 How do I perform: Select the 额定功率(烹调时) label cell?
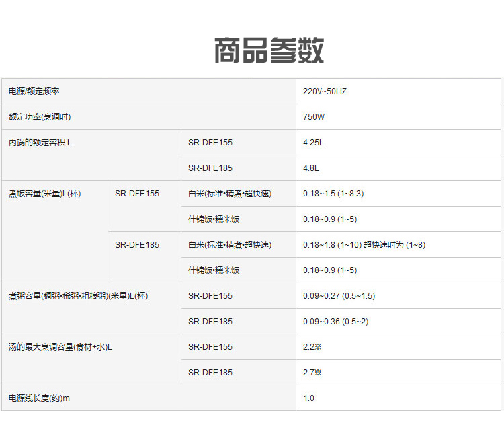tap(40, 117)
